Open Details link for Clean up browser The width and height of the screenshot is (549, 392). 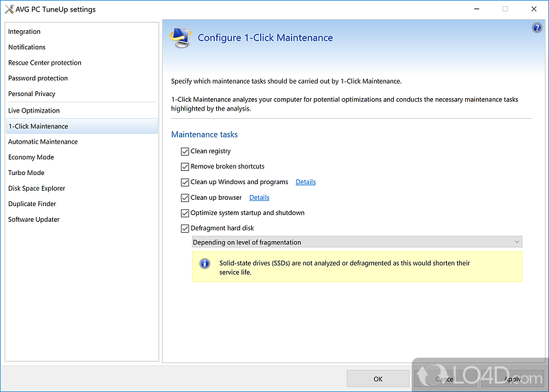point(259,198)
